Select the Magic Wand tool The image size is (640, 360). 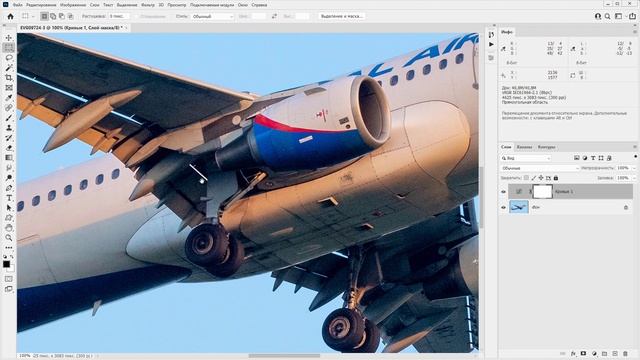coord(9,68)
